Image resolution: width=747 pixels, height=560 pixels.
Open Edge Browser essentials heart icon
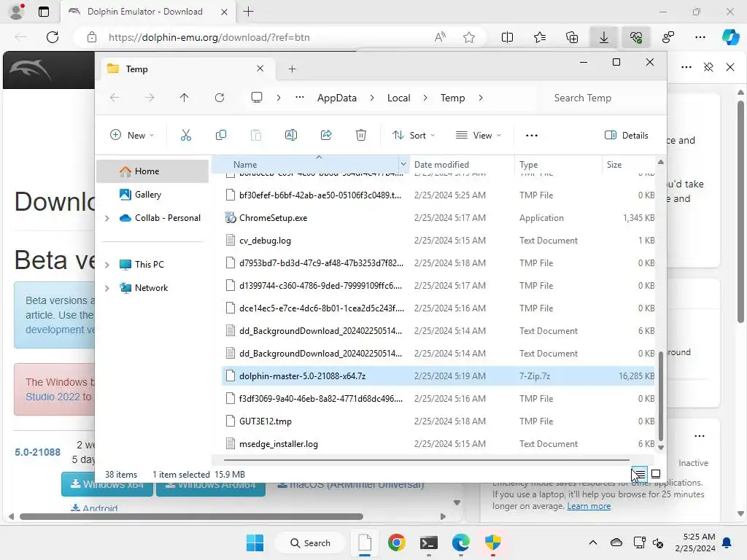pos(636,37)
